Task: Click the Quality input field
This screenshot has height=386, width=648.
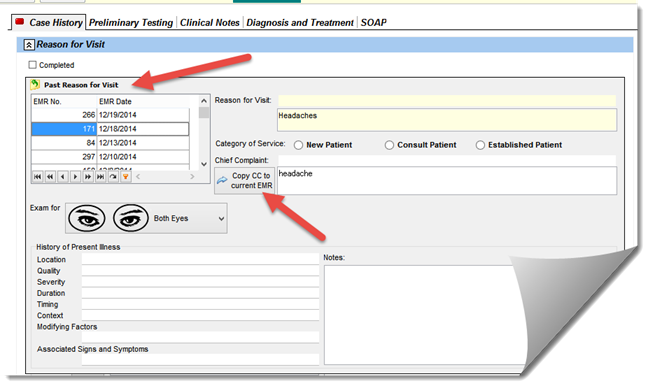Action: click(x=200, y=270)
